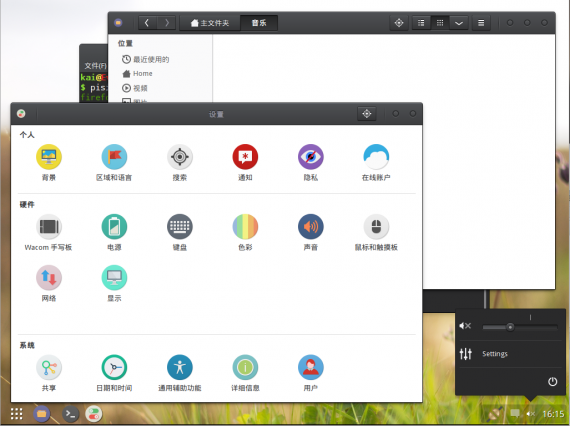Open the 声音 sound settings
This screenshot has width=570, height=426.
(310, 233)
